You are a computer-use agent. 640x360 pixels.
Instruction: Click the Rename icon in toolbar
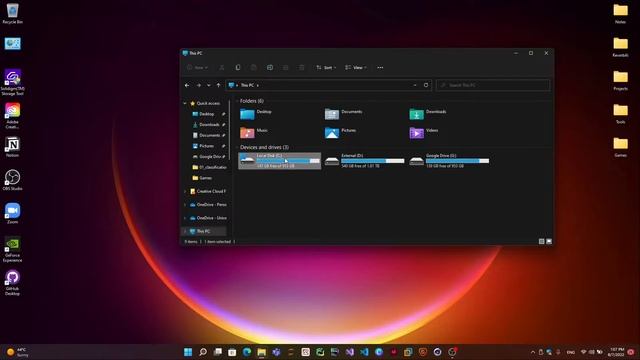[270, 68]
